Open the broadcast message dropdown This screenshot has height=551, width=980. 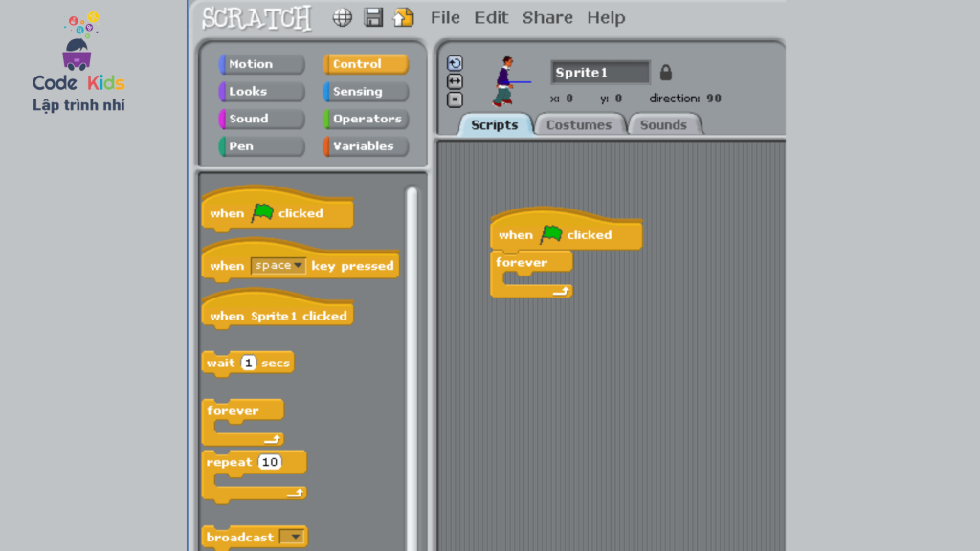coord(293,537)
